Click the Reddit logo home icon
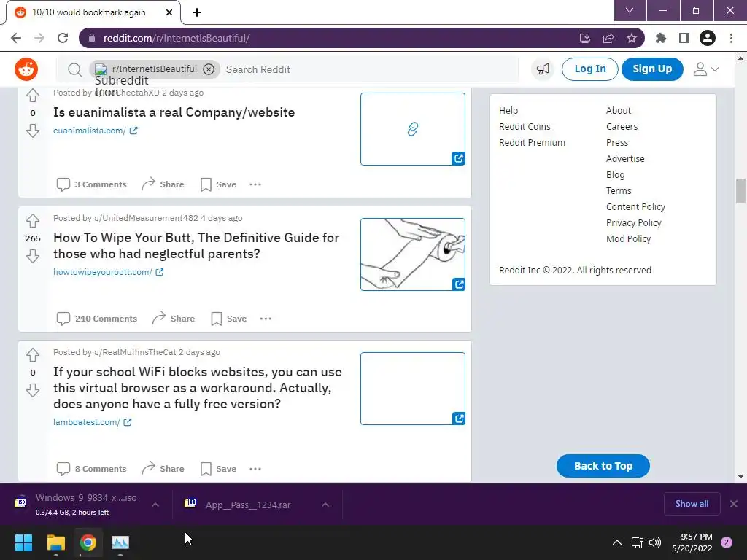Image resolution: width=747 pixels, height=560 pixels. coord(26,69)
